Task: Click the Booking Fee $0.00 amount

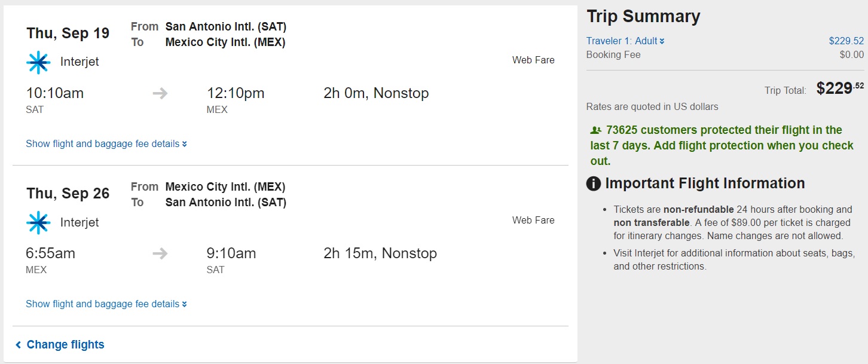Action: [851, 55]
